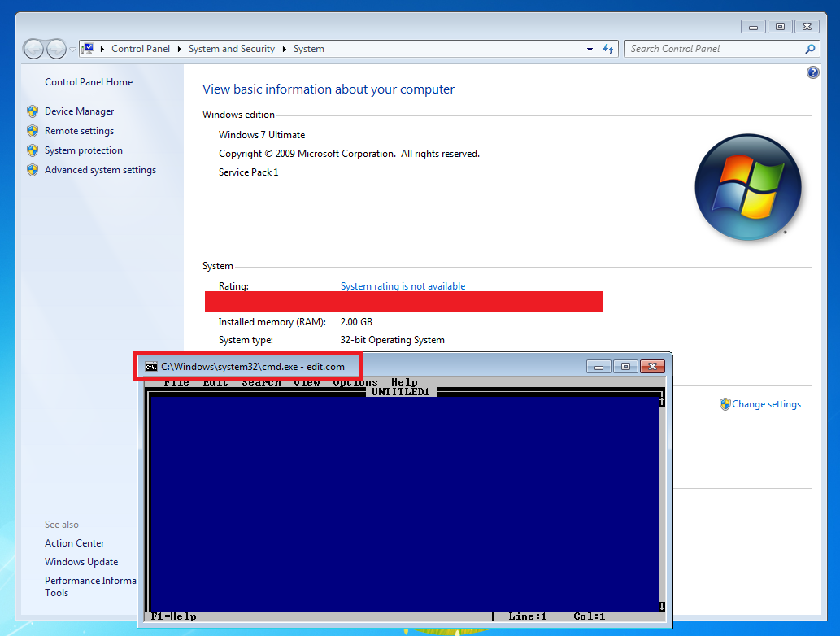The height and width of the screenshot is (636, 840).
Task: Click shield icon next to Remote settings
Action: 33,131
